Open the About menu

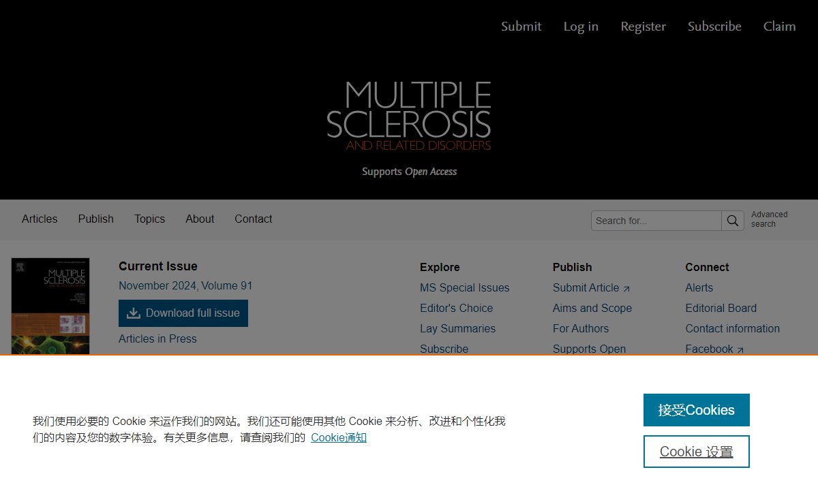click(200, 219)
